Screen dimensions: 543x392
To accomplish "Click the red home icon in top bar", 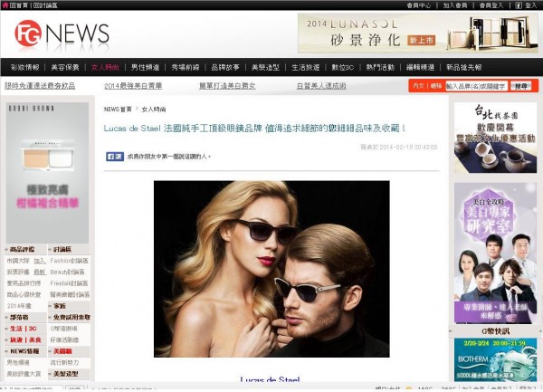I will (x=5, y=5).
